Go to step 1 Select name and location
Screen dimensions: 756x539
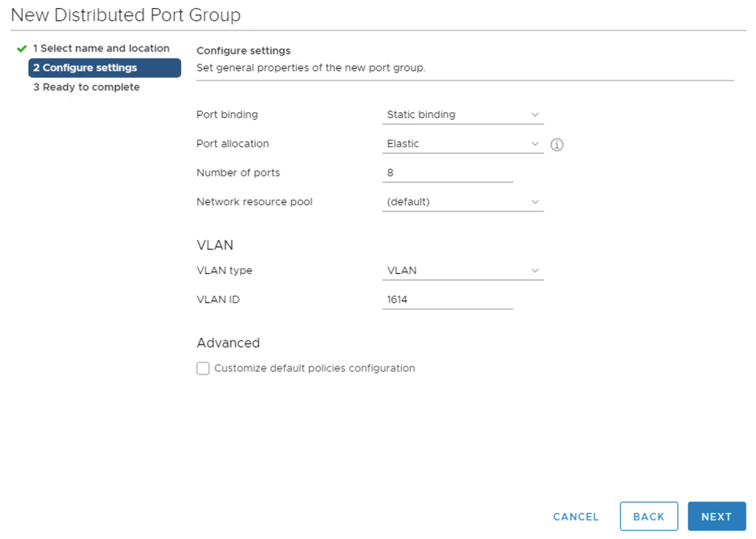click(101, 49)
